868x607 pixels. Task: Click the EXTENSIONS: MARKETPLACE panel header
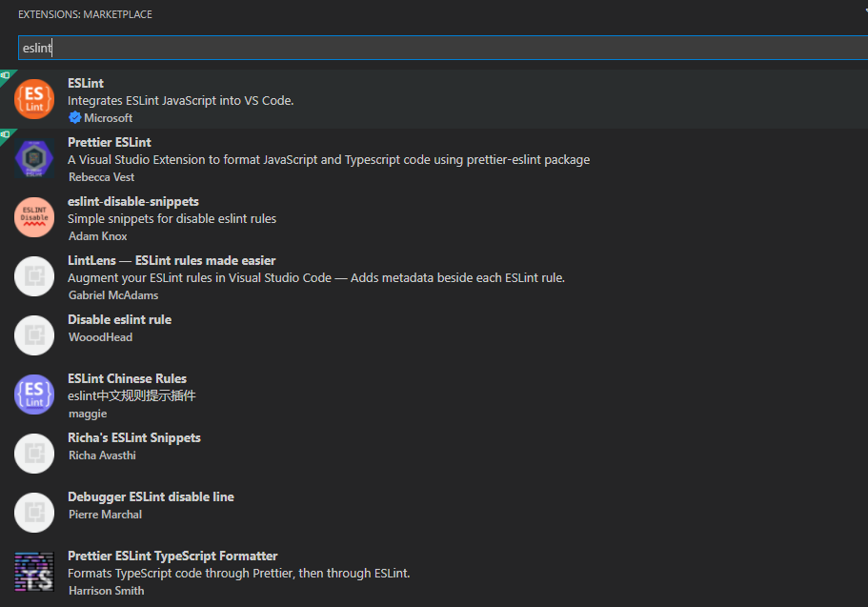point(85,13)
